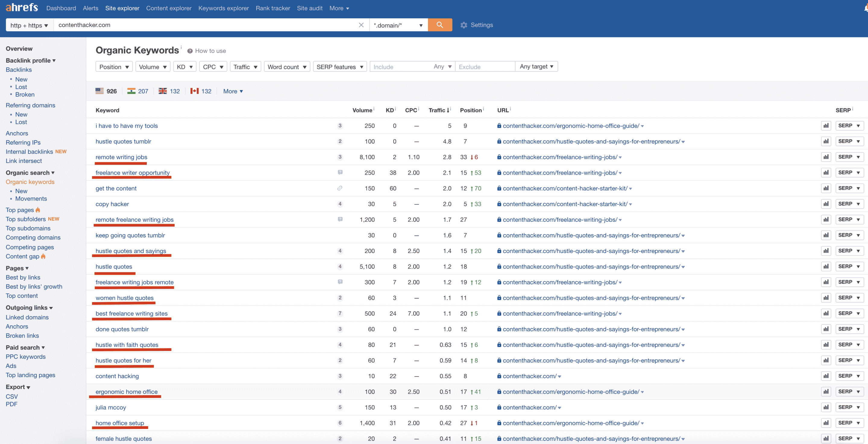Select the India flag 207 keywords
868x444 pixels.
pyautogui.click(x=137, y=91)
